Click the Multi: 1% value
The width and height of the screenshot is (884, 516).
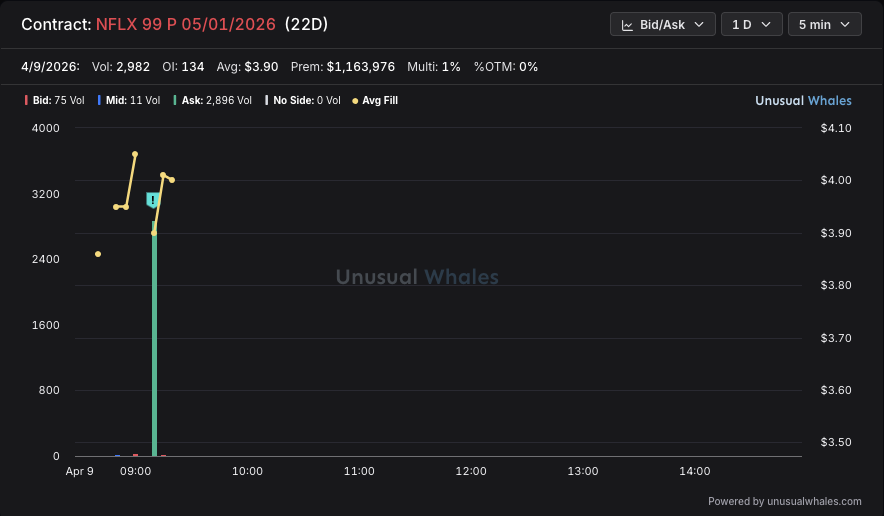434,67
